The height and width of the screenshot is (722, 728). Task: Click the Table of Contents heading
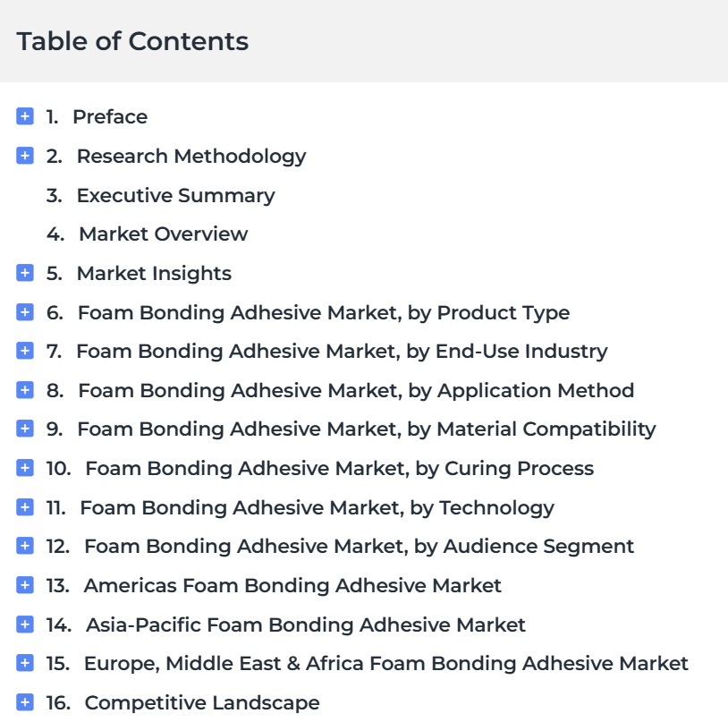(x=132, y=41)
